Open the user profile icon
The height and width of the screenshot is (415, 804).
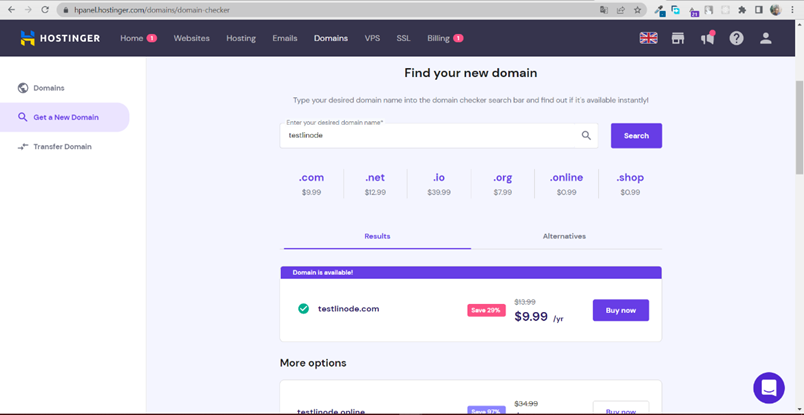click(766, 38)
